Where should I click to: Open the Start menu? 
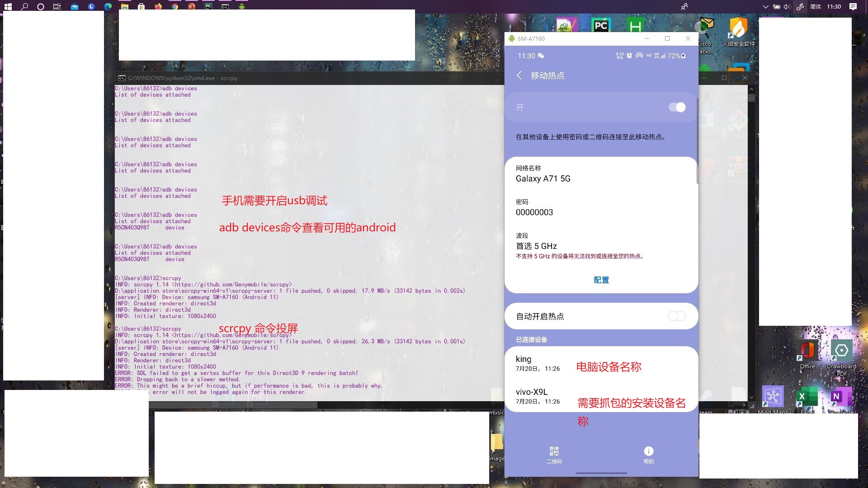pyautogui.click(x=8, y=7)
